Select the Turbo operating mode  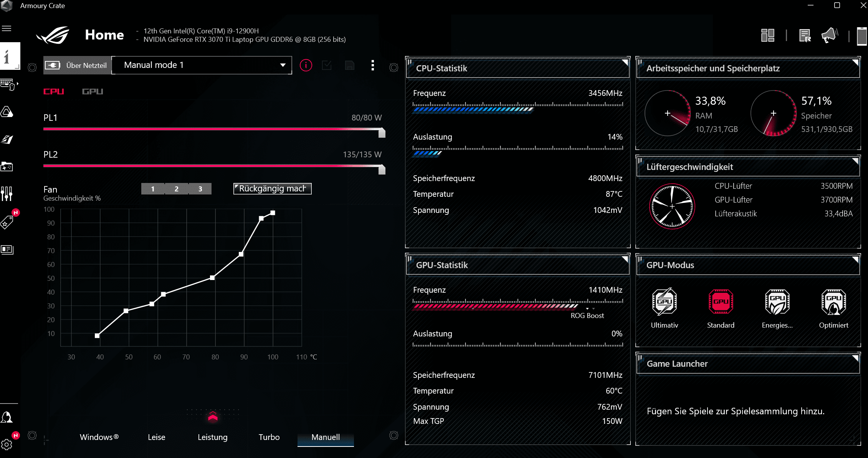269,437
